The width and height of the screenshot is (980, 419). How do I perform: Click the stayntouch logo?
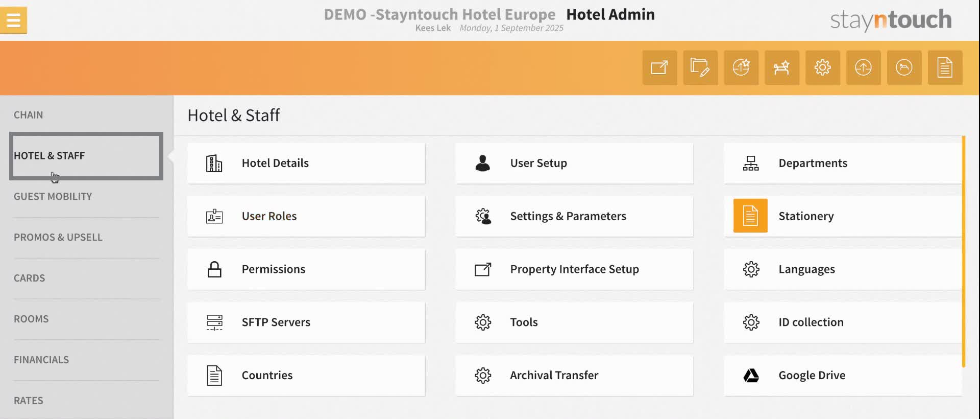(x=891, y=20)
